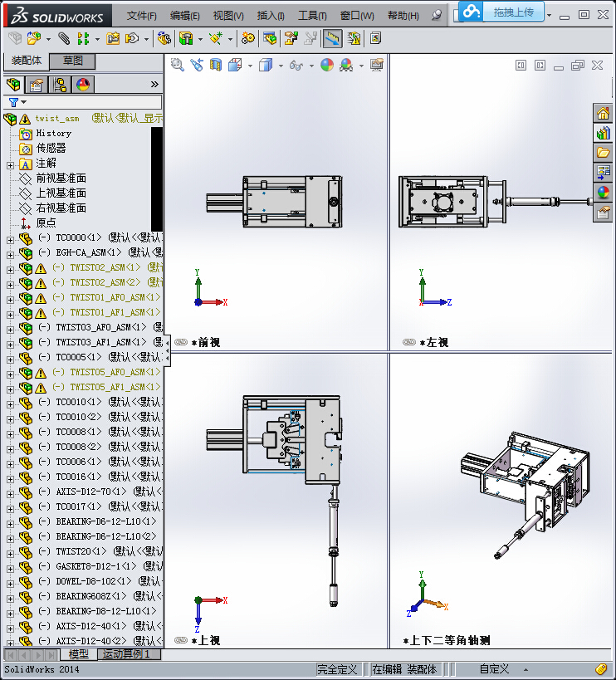This screenshot has height=680, width=616.
Task: Switch to the PropertyManager tab icon
Action: [37, 85]
